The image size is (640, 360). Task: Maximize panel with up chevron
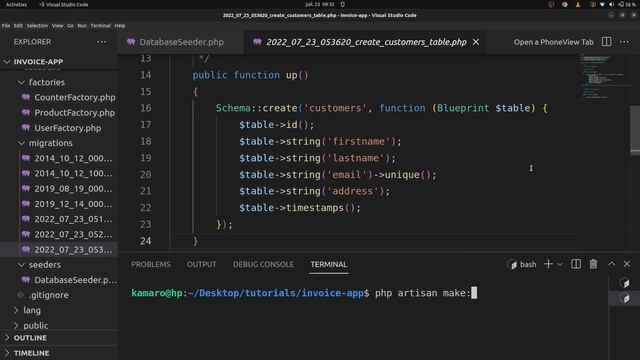[x=611, y=264]
